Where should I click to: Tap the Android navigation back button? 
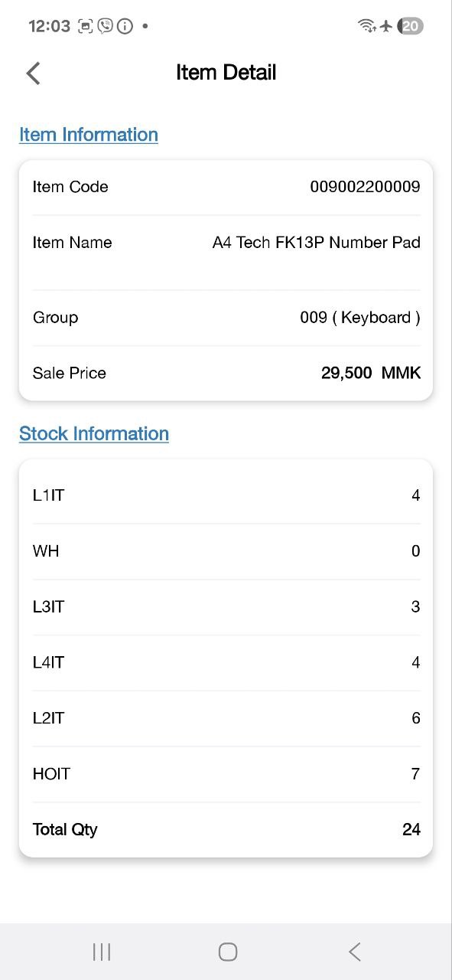coord(354,952)
